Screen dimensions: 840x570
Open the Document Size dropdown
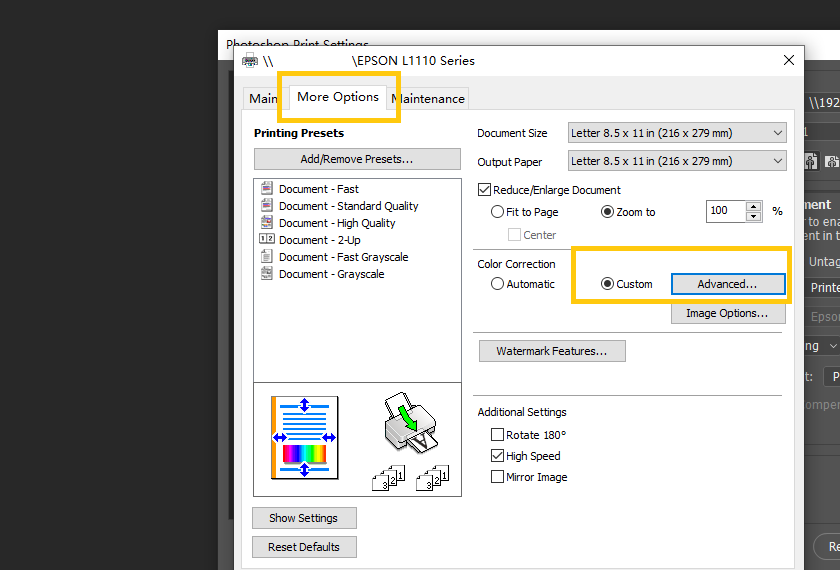click(x=677, y=133)
